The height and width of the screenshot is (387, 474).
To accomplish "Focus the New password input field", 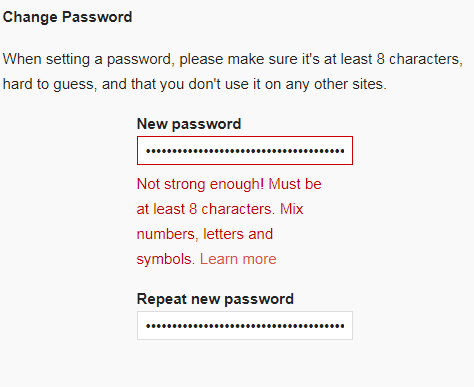I will (x=245, y=150).
